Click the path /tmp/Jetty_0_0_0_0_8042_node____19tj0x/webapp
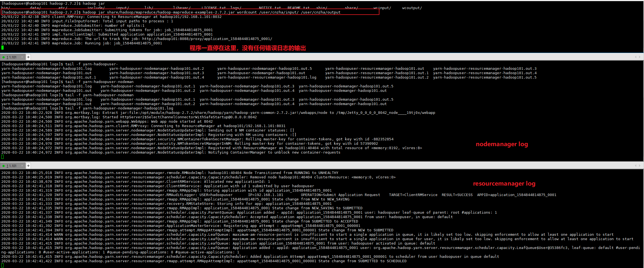 click(386, 113)
